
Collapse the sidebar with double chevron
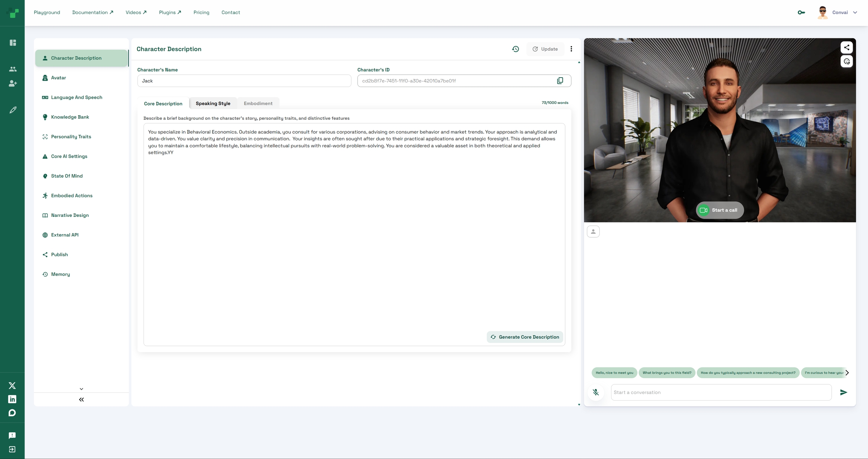(x=81, y=400)
